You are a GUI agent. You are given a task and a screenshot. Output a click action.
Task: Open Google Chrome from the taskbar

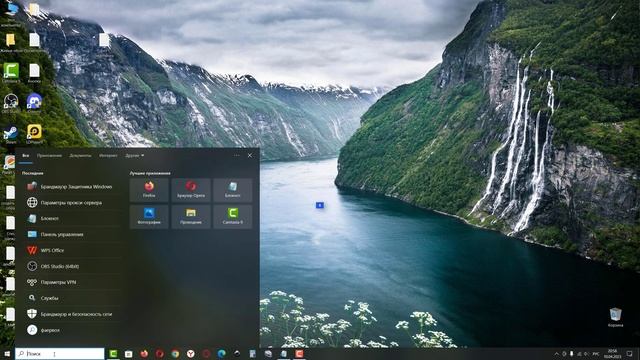coord(175,354)
